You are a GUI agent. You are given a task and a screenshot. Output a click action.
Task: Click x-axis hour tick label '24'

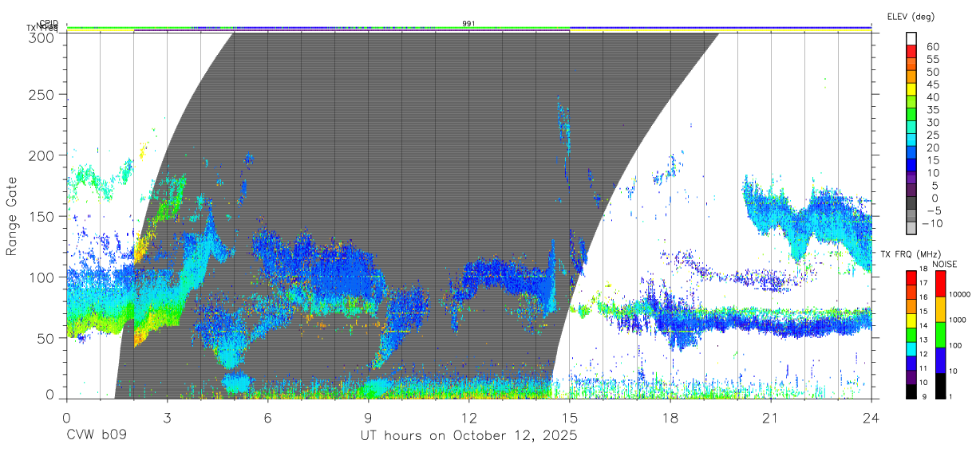[871, 418]
